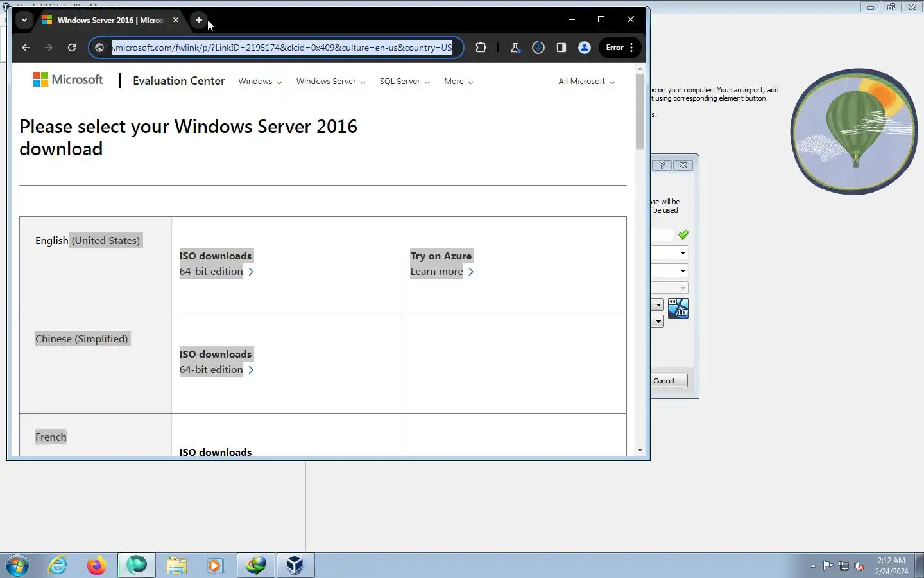Viewport: 924px width, 578px height.
Task: Click Cancel in the VirtualBox dialog
Action: [669, 381]
